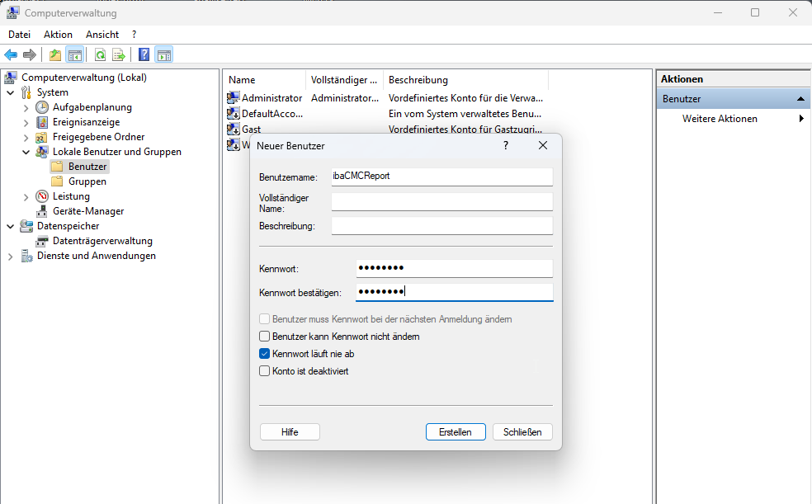812x504 pixels.
Task: Open the Weitere Aktionen submenu arrow
Action: pyautogui.click(x=801, y=119)
